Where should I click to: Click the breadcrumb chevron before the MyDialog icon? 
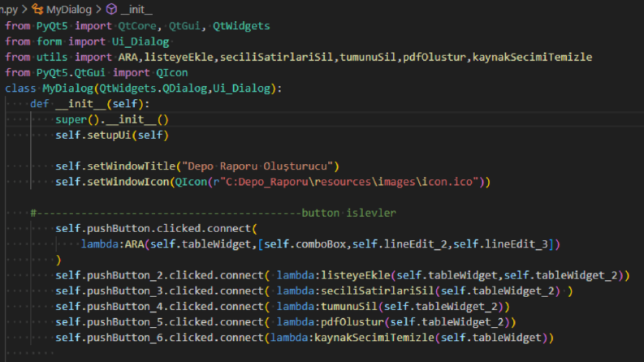click(x=24, y=9)
